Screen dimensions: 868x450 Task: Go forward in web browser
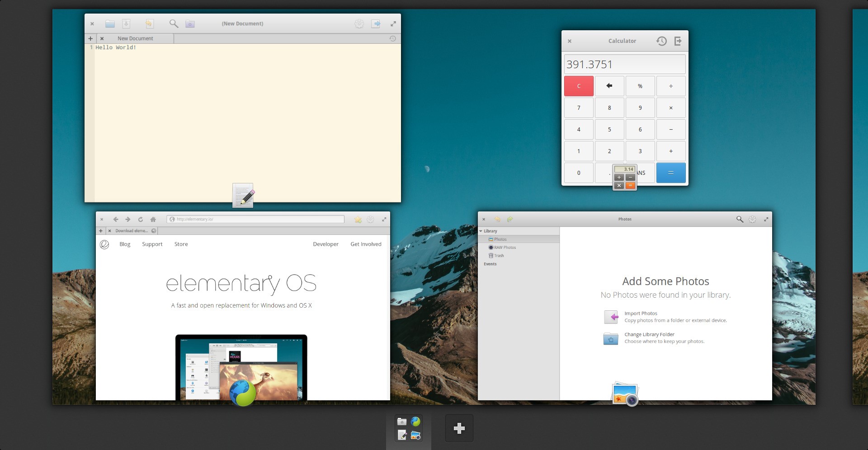pos(128,220)
